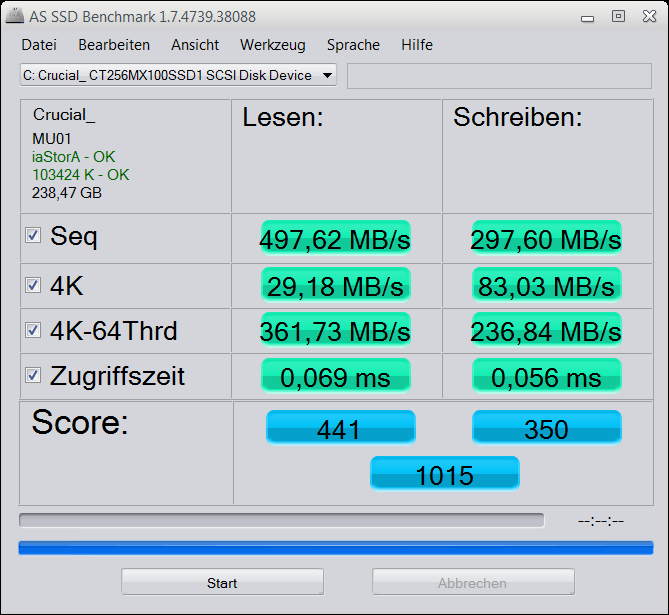Maximize the AS SSD Benchmark window
669x615 pixels.
point(618,16)
